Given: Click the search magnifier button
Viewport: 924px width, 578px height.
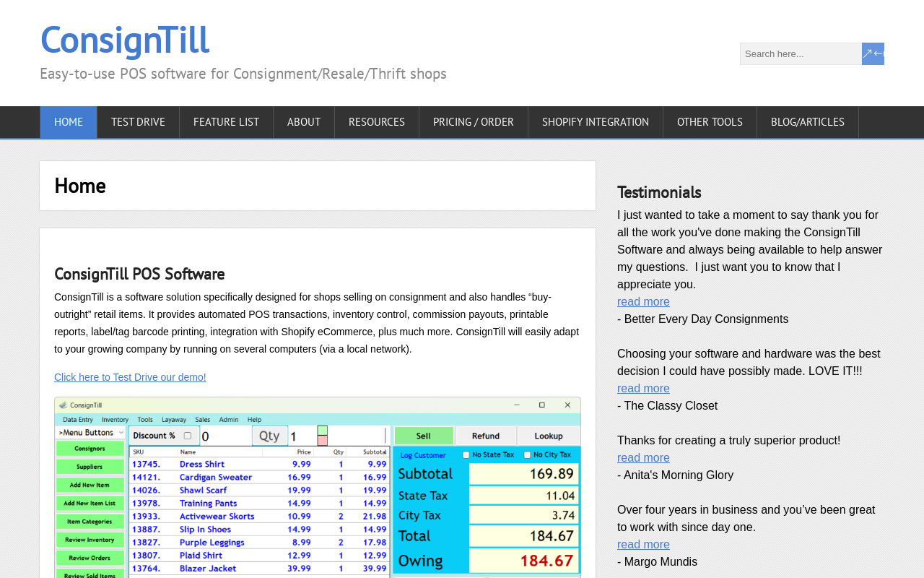Looking at the screenshot, I should [x=873, y=53].
